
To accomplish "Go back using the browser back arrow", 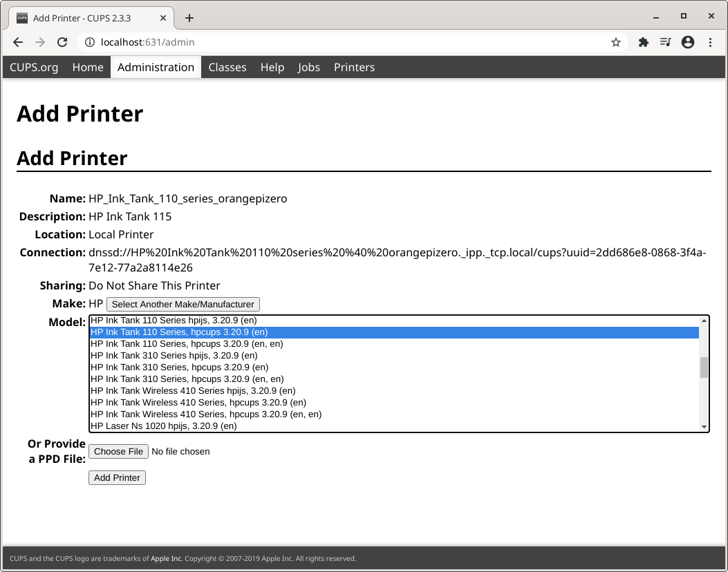I will point(18,42).
